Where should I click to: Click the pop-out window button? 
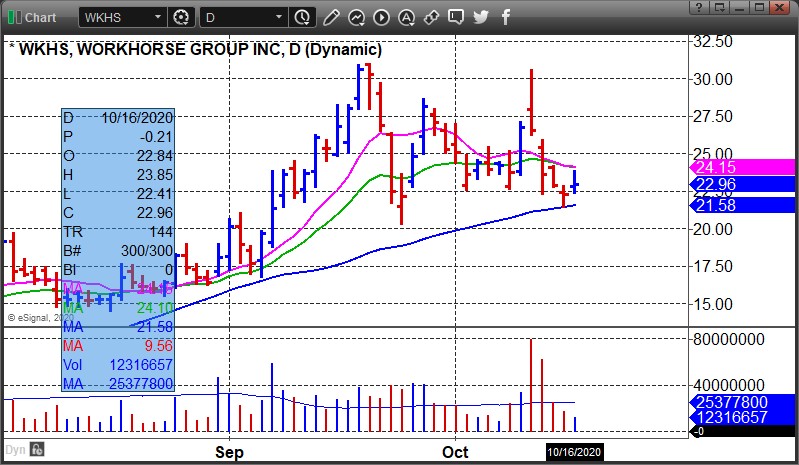pos(720,7)
